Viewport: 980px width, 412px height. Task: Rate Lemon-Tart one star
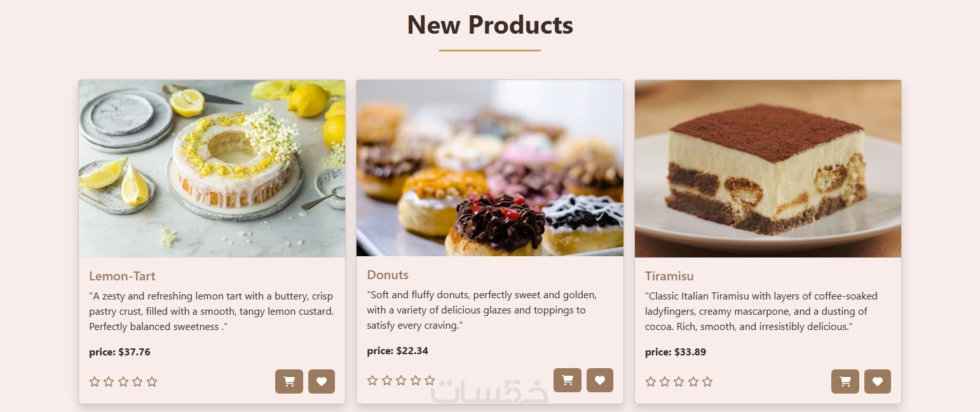95,381
